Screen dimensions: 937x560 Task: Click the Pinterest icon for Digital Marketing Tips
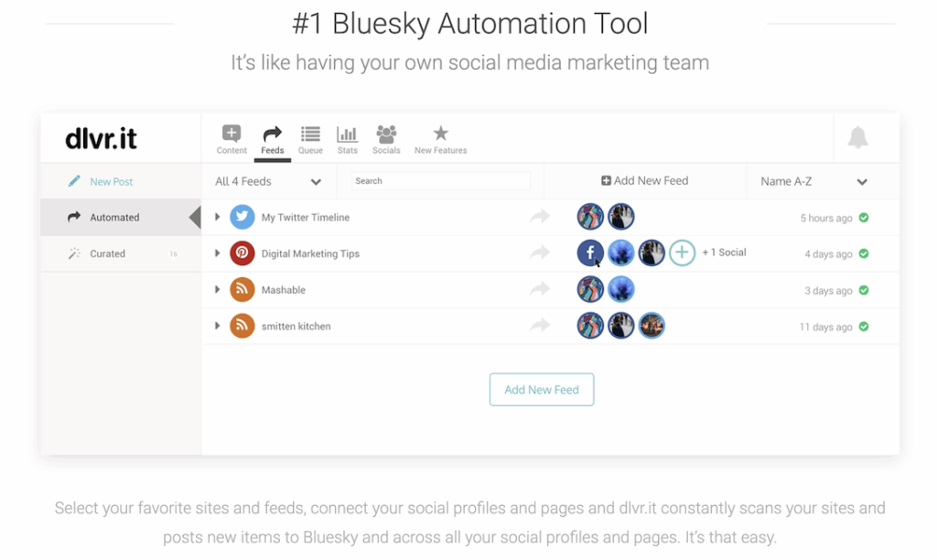[242, 253]
